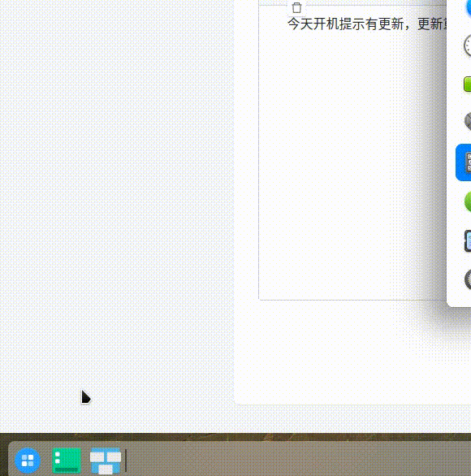
Task: Click the text "今天开机提示有更新"
Action: (346, 24)
